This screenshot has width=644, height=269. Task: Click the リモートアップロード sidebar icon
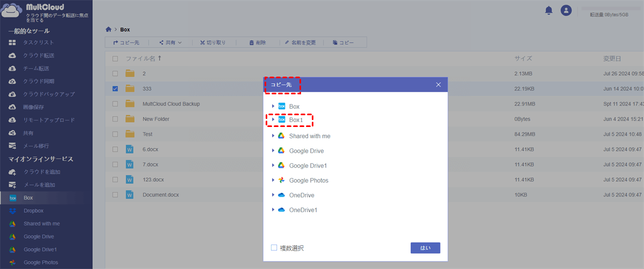(x=12, y=120)
